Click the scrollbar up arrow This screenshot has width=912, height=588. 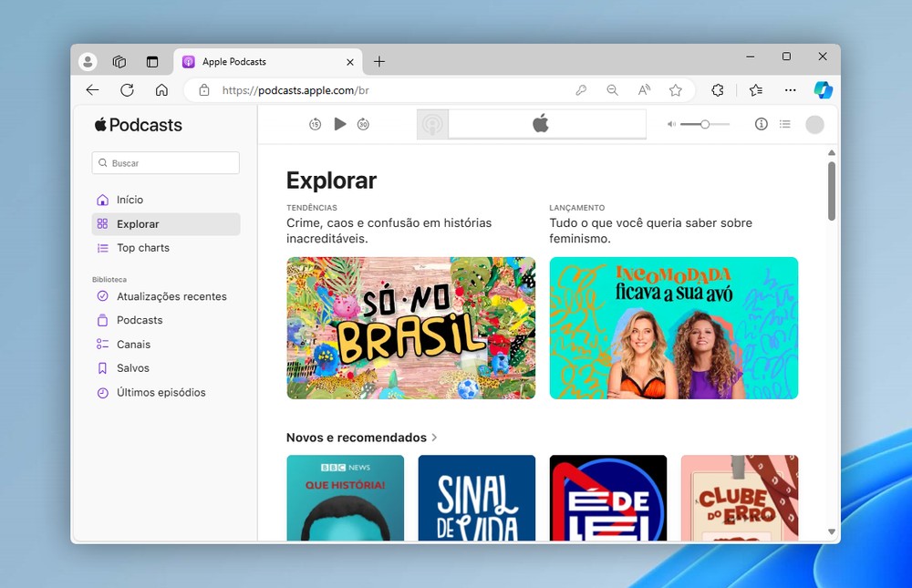832,152
